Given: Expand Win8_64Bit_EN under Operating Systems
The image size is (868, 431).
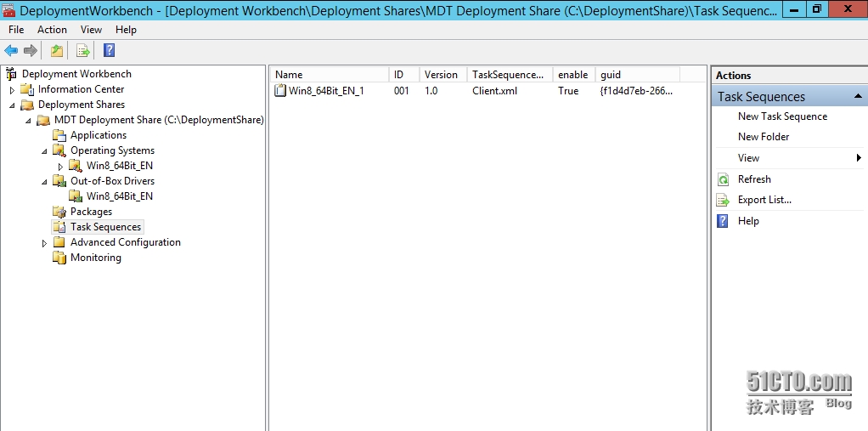Looking at the screenshot, I should pyautogui.click(x=61, y=167).
